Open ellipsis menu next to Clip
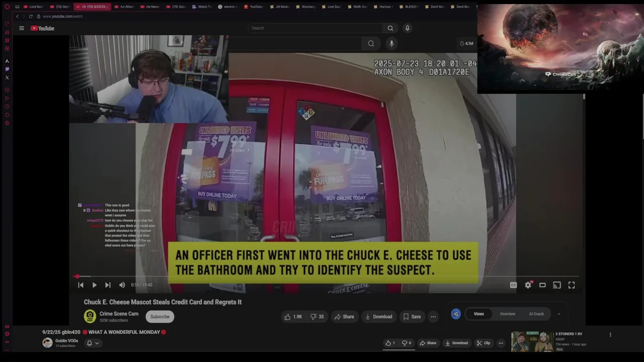This screenshot has width=644, height=362. coord(501,343)
